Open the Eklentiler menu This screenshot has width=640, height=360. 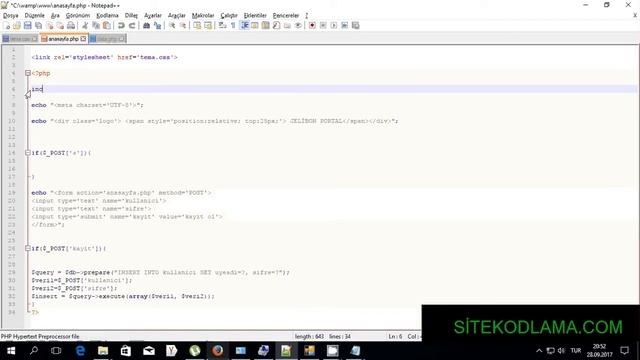(255, 16)
